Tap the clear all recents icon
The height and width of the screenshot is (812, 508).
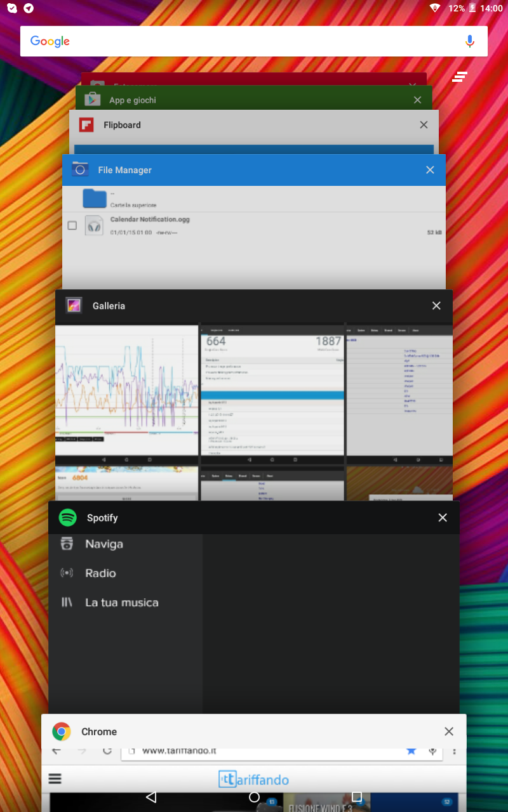pos(460,77)
